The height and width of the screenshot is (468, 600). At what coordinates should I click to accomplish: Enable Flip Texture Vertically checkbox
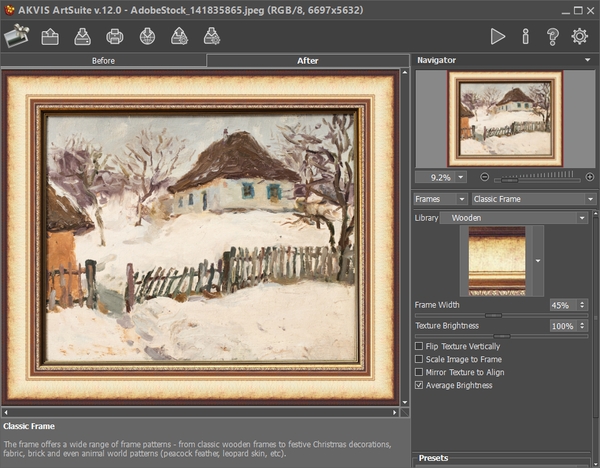pyautogui.click(x=419, y=346)
